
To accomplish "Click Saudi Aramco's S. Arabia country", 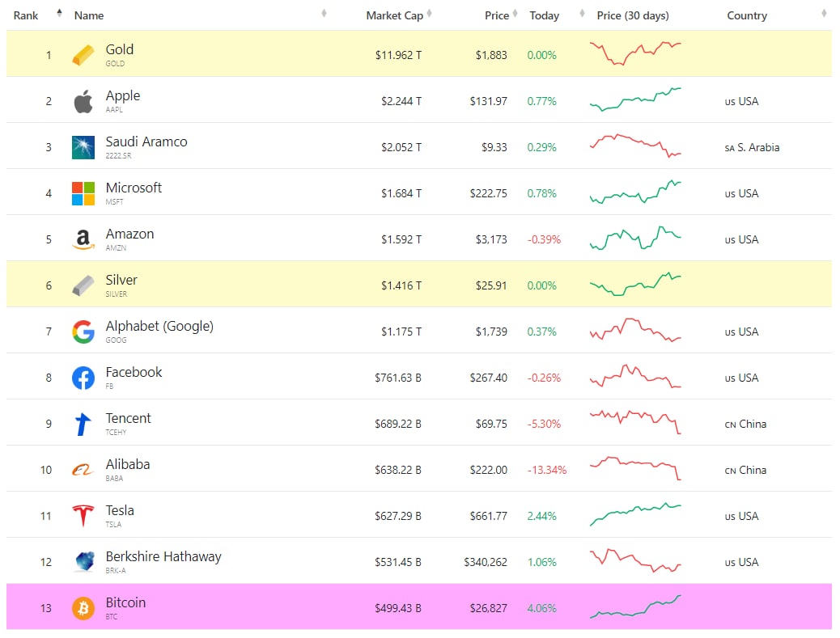I will tap(752, 148).
